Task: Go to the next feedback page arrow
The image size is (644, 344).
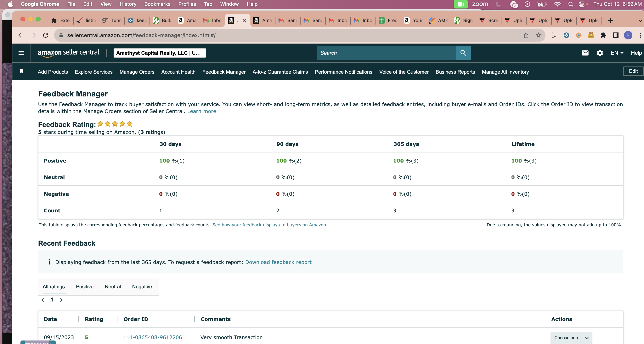Action: coord(61,300)
